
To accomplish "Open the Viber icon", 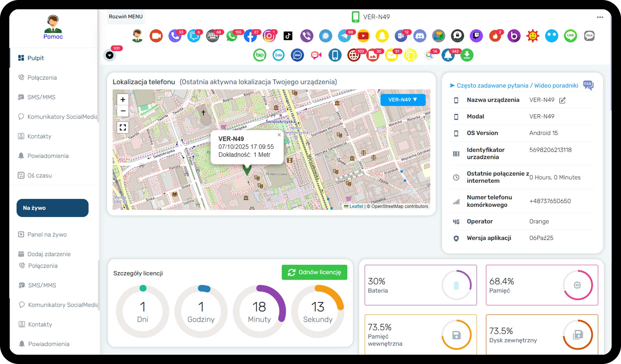I will tap(307, 36).
